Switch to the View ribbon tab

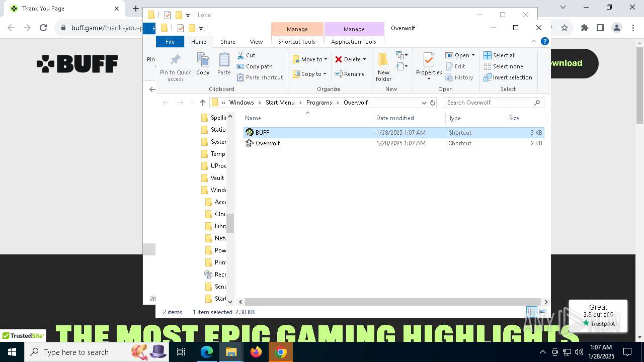[256, 42]
